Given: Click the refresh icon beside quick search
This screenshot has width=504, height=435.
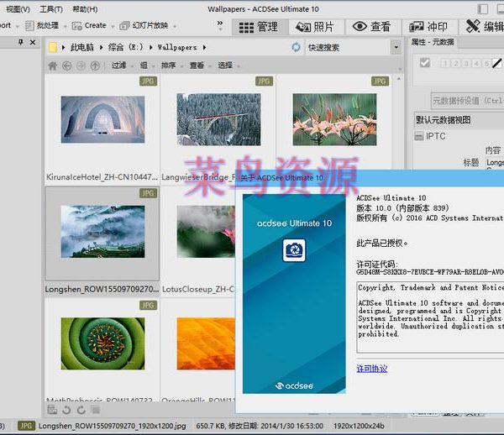Looking at the screenshot, I should click(x=296, y=48).
